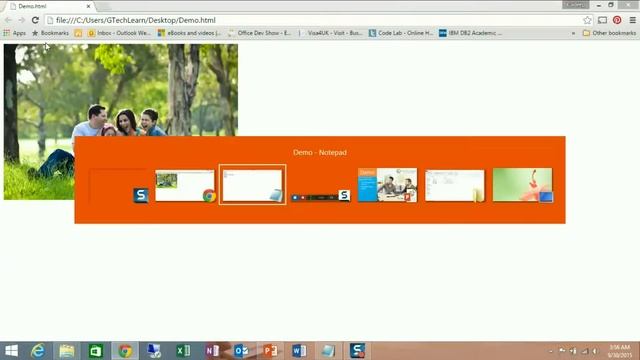Open PowerPoint from the taskbar
640x360 pixels.
[270, 351]
